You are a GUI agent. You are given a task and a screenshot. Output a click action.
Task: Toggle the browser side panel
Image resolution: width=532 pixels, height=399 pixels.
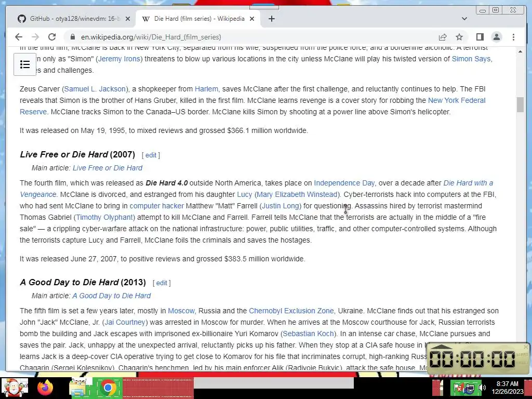[x=480, y=37]
